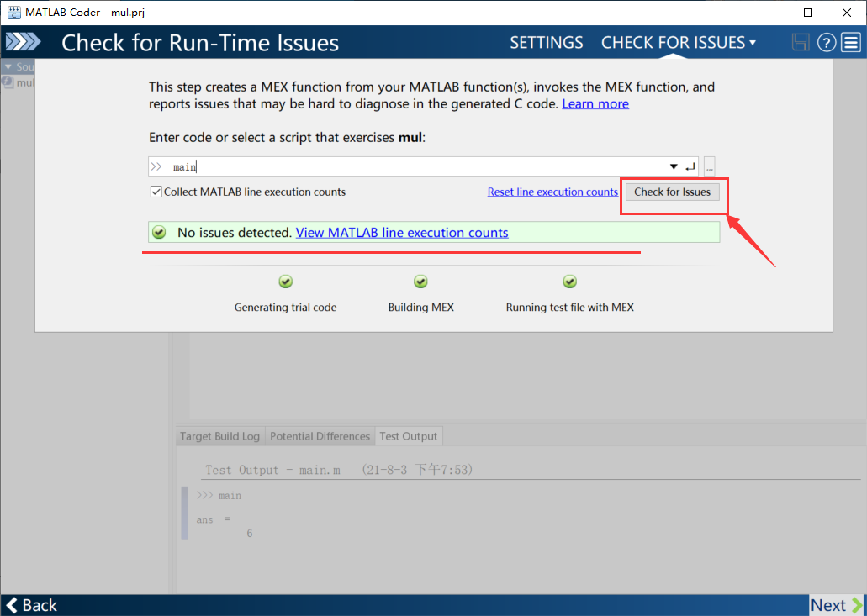Click the Running test file with MEX label
The height and width of the screenshot is (616, 867).
click(x=569, y=308)
